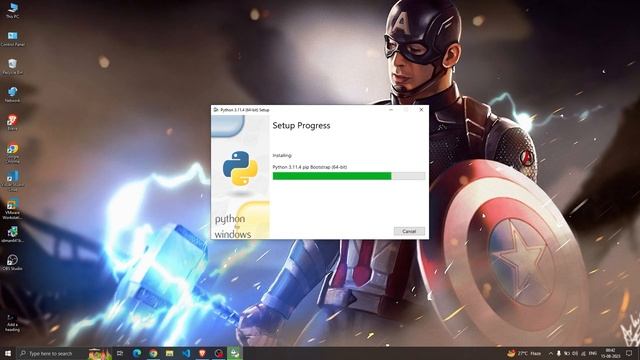The height and width of the screenshot is (360, 640).
Task: Launch Microsoft Edge from taskbar
Action: coord(137,353)
